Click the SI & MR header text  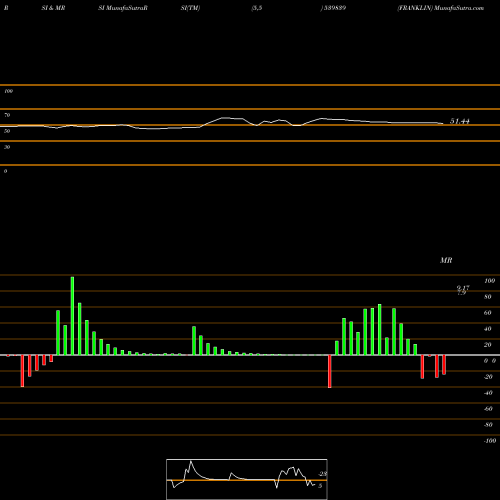[x=53, y=8]
